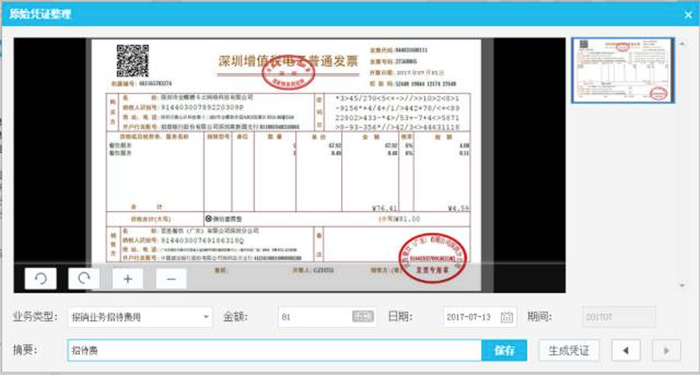The width and height of the screenshot is (700, 375).
Task: Click the 发票专用章 red seal
Action: [432, 258]
